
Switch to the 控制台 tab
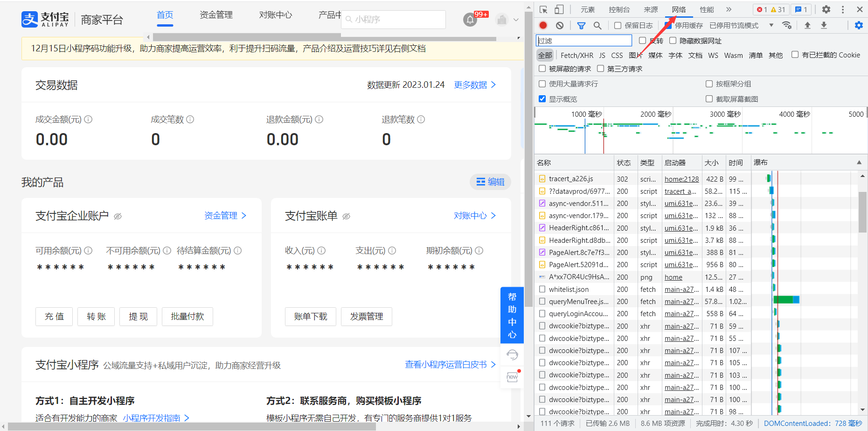coord(619,9)
